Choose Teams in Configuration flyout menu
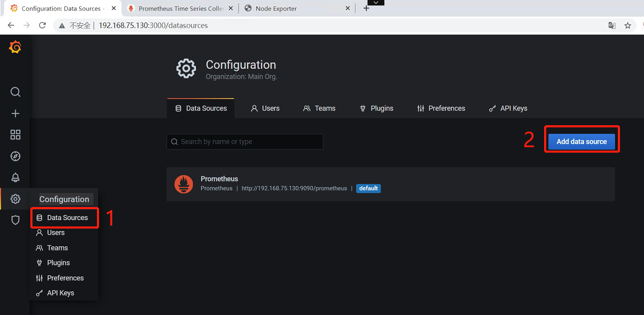644x315 pixels. click(x=64, y=248)
